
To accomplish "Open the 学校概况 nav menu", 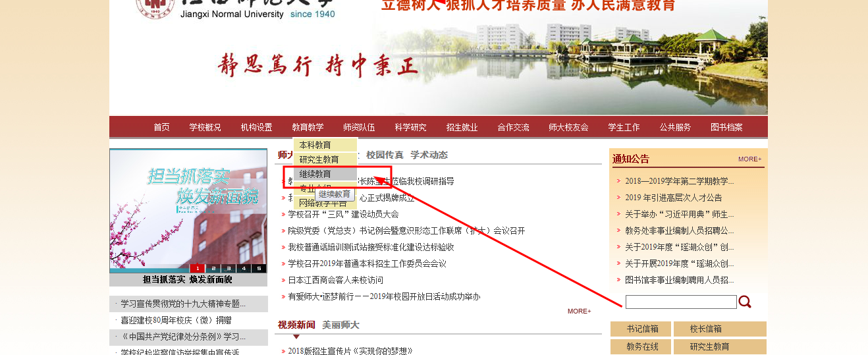I will pos(205,127).
